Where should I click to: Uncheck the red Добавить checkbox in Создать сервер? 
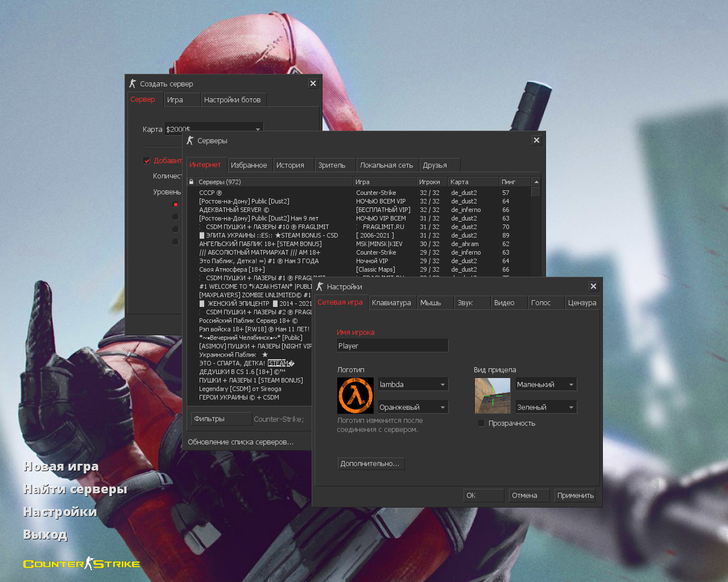(x=147, y=161)
